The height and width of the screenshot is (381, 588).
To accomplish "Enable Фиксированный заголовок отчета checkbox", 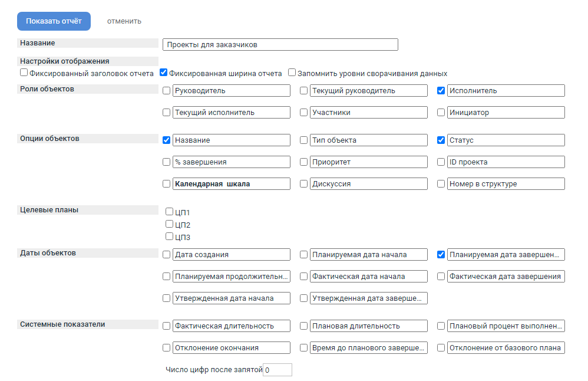I will pos(24,73).
